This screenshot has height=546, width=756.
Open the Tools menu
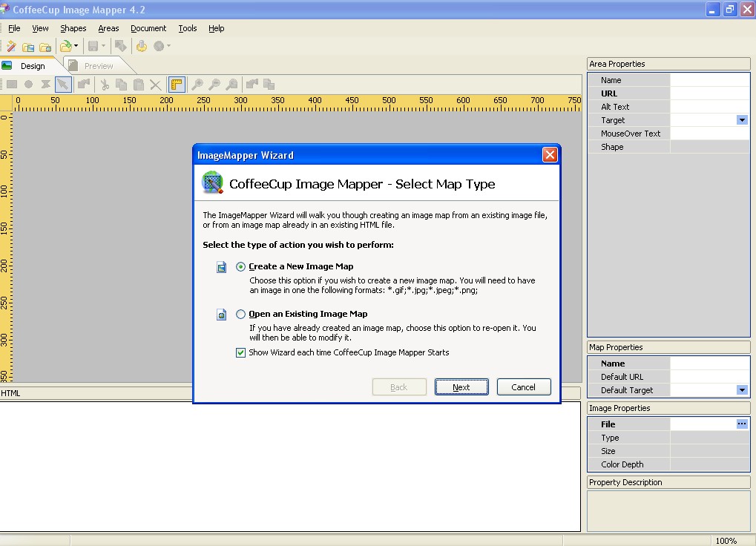188,28
